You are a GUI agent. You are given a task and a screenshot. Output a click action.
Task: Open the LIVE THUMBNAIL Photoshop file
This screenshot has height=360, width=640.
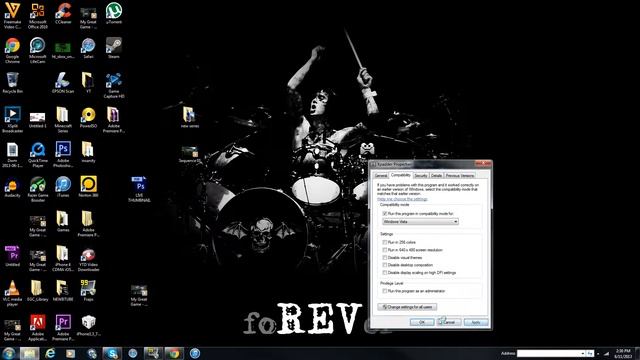tap(139, 189)
